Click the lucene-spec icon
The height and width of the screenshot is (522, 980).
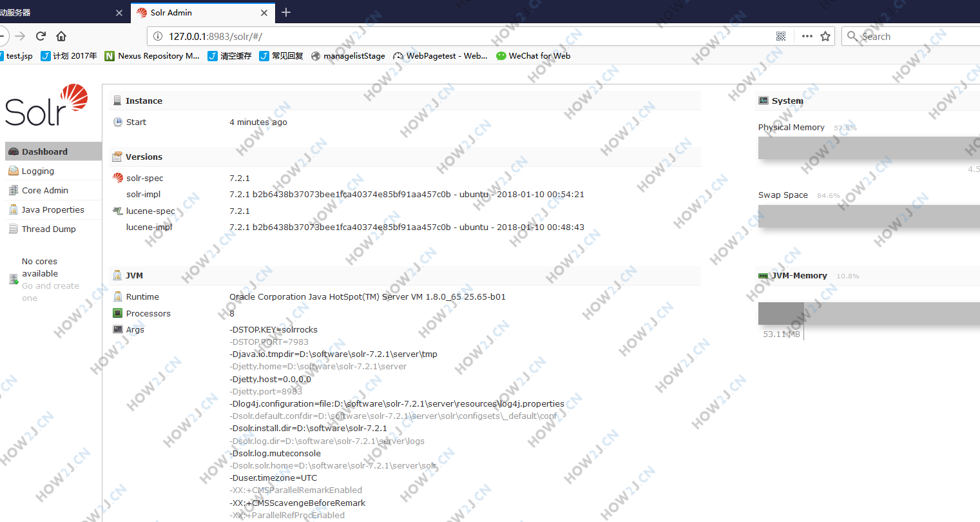(118, 211)
